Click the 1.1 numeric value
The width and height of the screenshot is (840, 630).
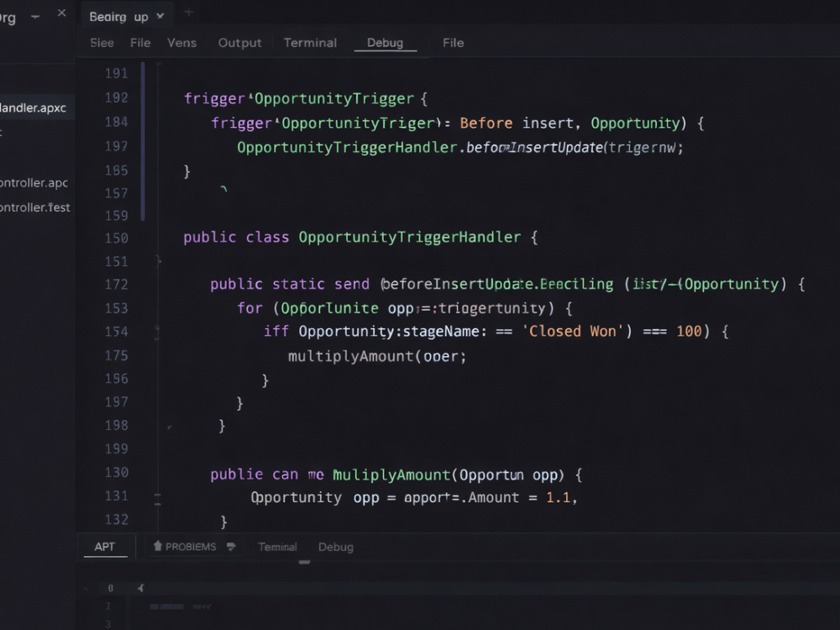coord(558,497)
